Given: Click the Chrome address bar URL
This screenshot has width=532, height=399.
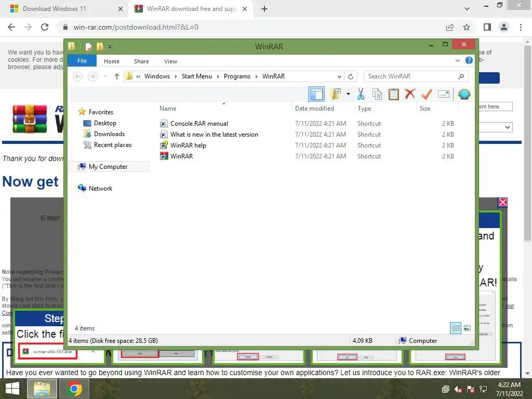Looking at the screenshot, I should click(136, 27).
